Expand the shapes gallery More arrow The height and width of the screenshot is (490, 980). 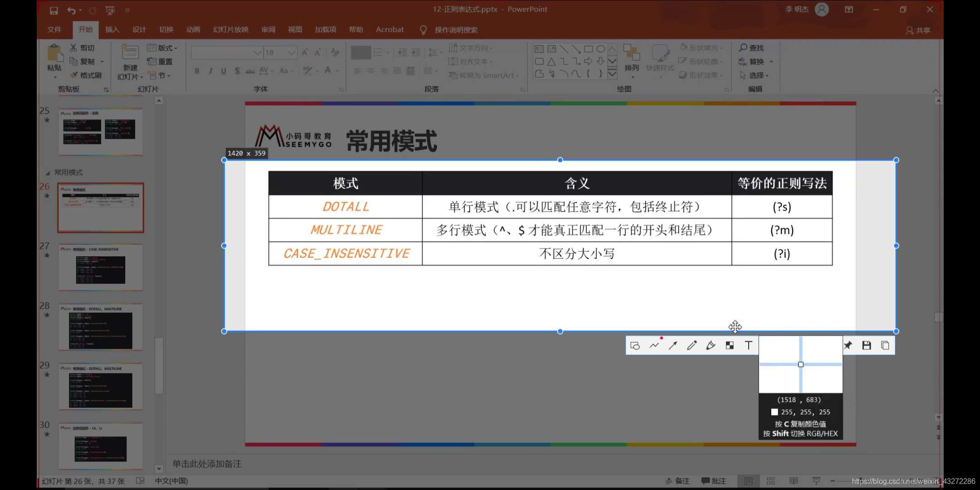[612, 74]
